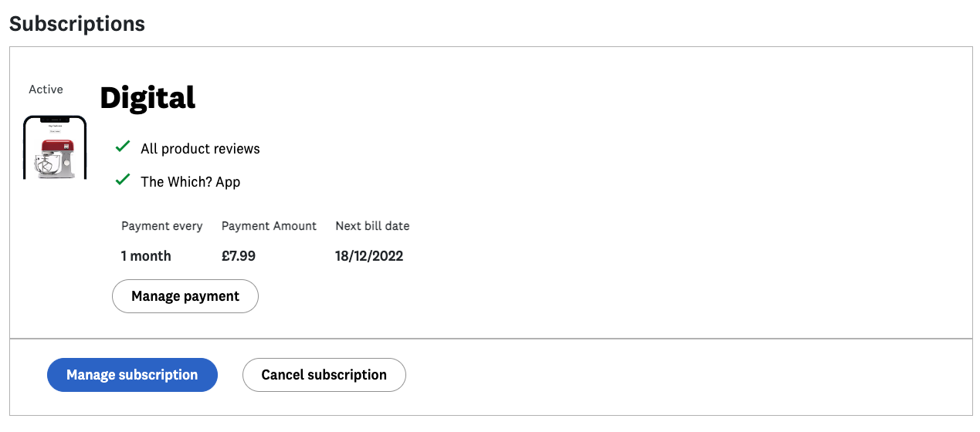The height and width of the screenshot is (432, 980).
Task: Click the Digital plan title
Action: pyautogui.click(x=148, y=98)
